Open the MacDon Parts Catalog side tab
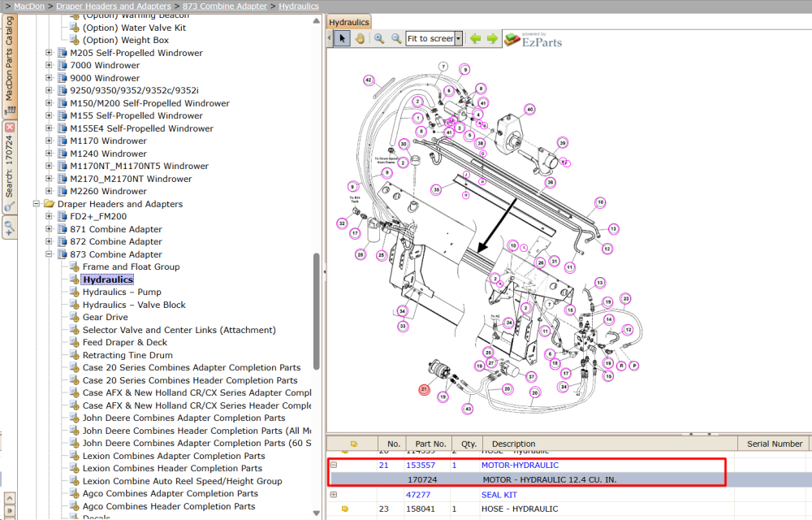This screenshot has width=812, height=520. point(9,67)
